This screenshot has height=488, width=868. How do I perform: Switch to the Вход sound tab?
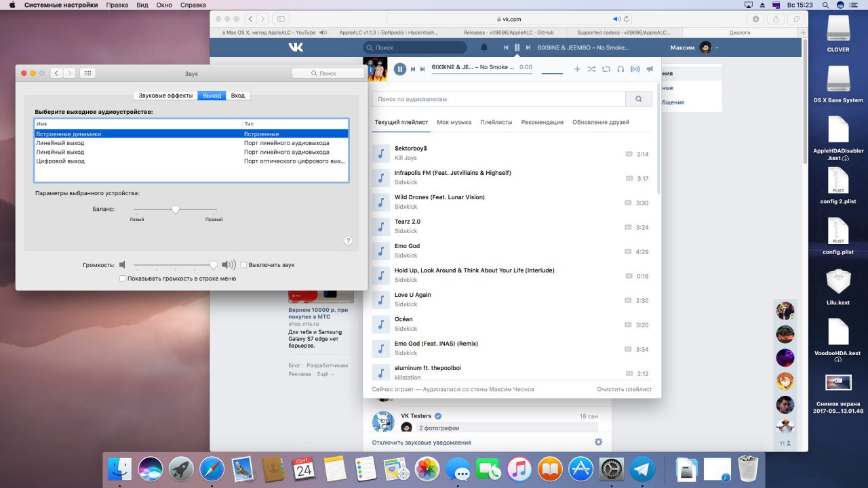click(x=237, y=96)
